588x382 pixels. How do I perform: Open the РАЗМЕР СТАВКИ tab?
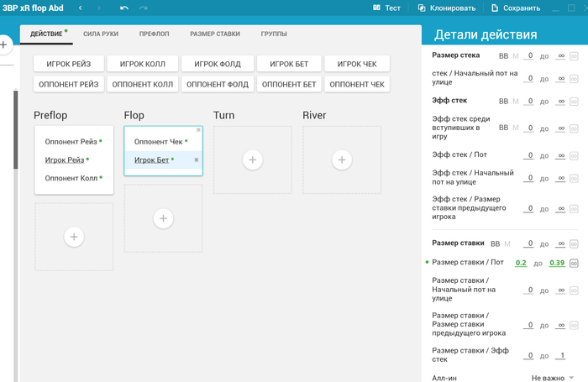215,34
